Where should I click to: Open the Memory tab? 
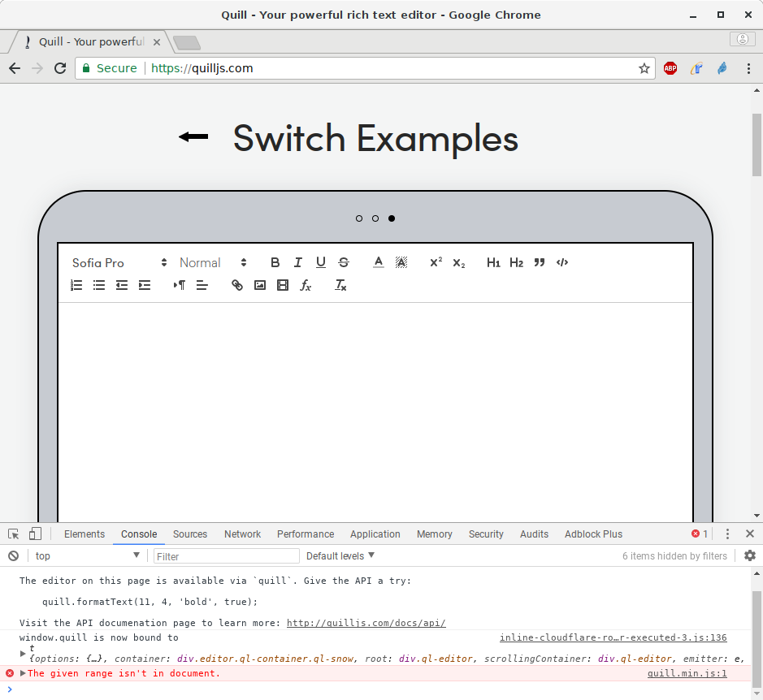click(x=435, y=534)
